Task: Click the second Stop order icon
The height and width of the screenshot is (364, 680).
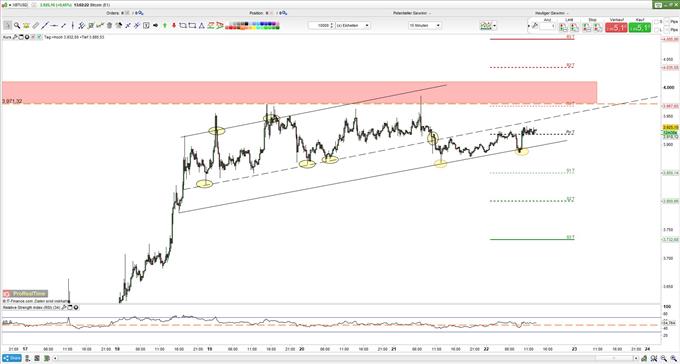Action: click(598, 27)
